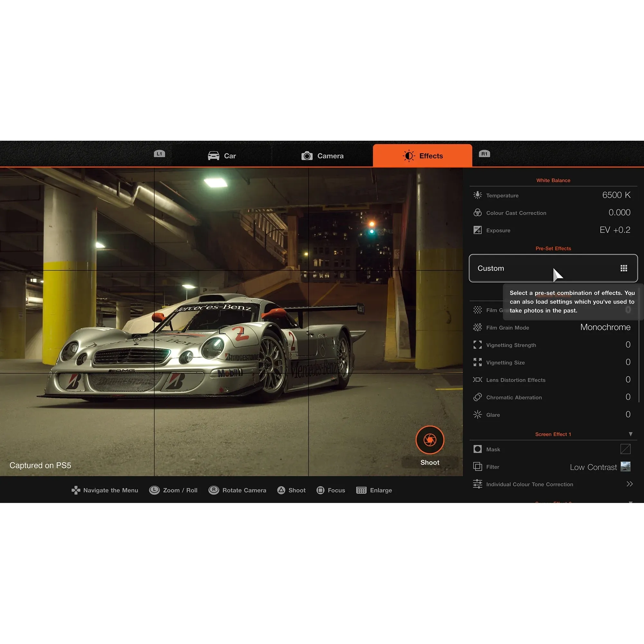
Task: Select the Vignetting Strength icon
Action: pos(478,345)
